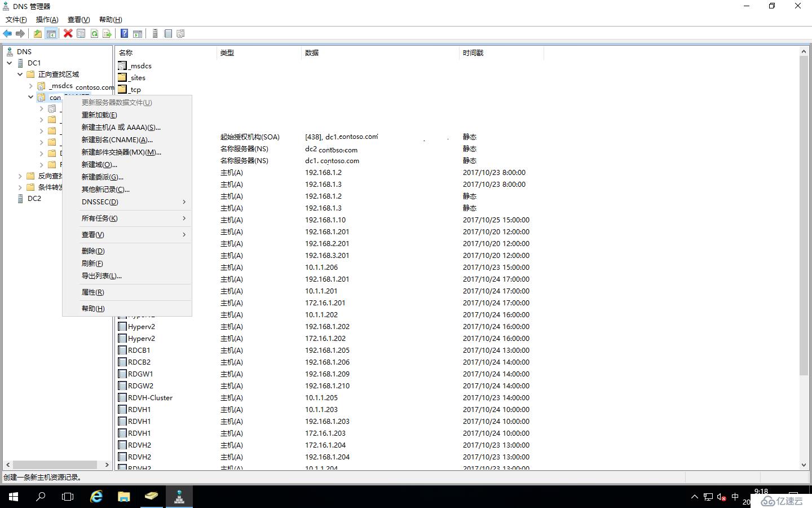Expand the 反向查找区域 node
The height and width of the screenshot is (508, 812).
point(20,176)
